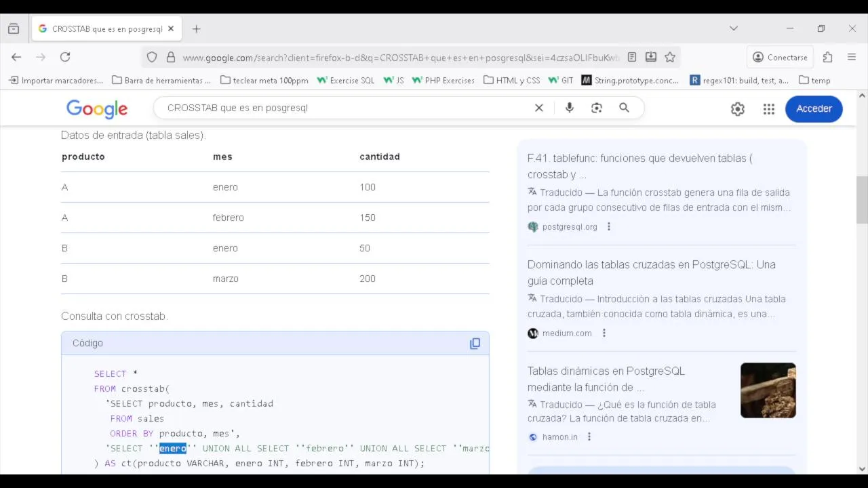Open Dominando las tablas cruzadas link
The height and width of the screenshot is (488, 868).
click(x=651, y=272)
